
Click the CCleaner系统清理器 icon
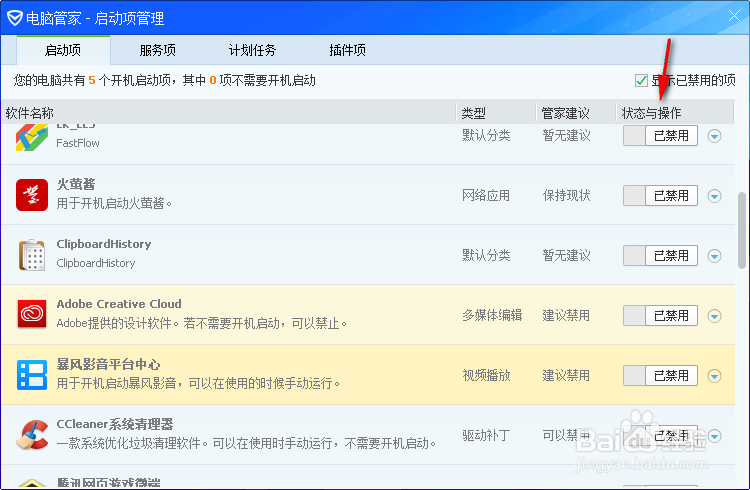[32, 435]
